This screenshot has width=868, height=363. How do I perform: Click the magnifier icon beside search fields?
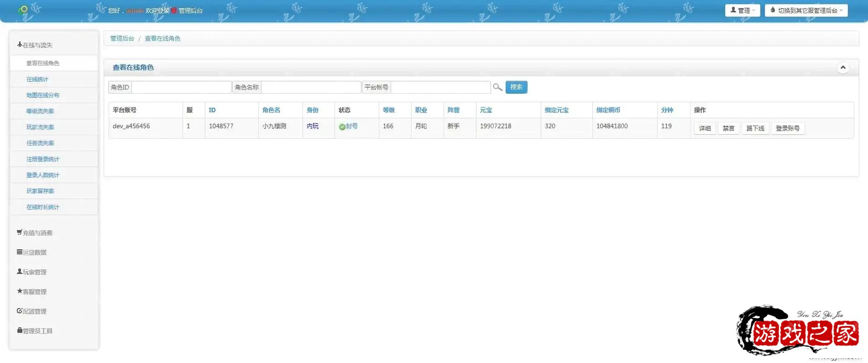pyautogui.click(x=497, y=87)
